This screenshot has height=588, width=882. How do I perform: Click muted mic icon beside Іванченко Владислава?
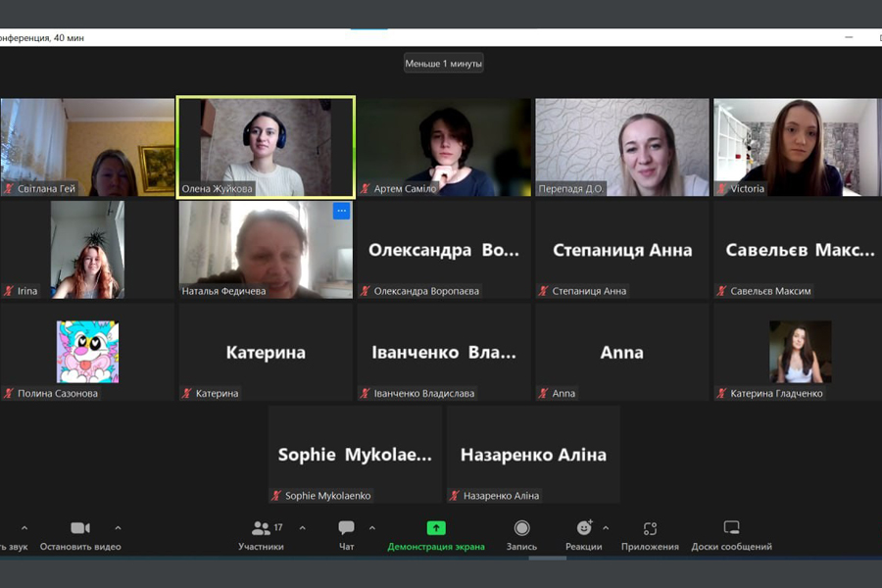(366, 393)
